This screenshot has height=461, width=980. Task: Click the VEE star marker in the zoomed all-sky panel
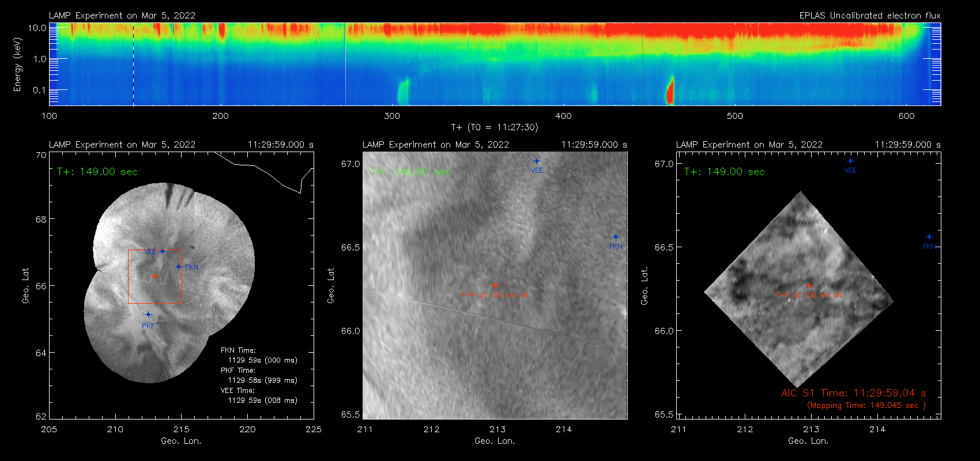(x=537, y=161)
